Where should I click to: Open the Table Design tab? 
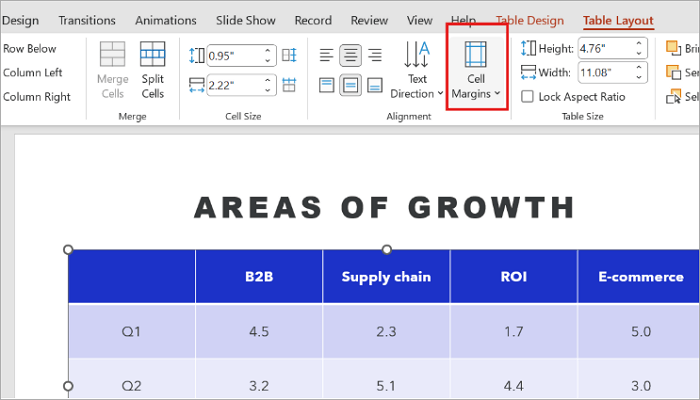click(x=530, y=21)
